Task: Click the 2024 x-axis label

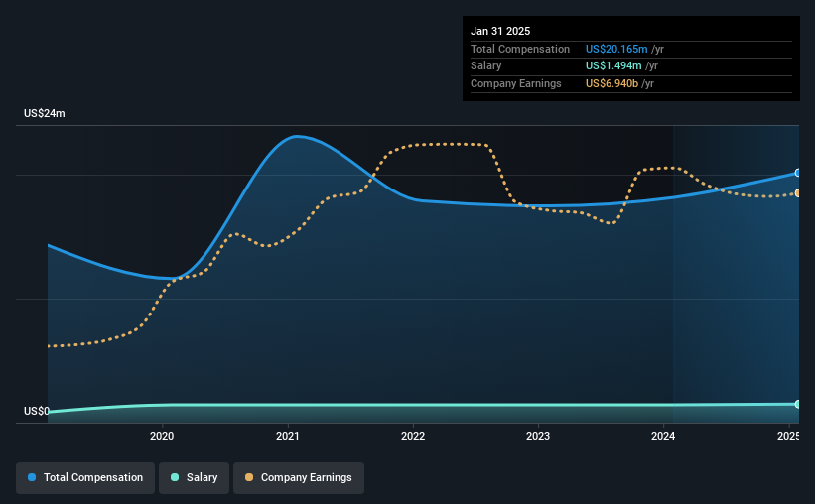Action: pos(663,436)
